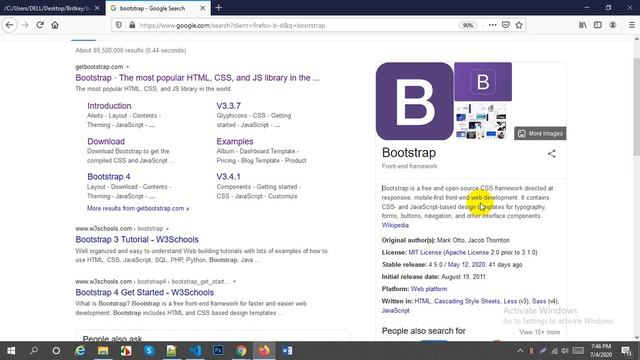Open Google Chrome from taskbar
This screenshot has height=360, width=640.
coord(241,351)
